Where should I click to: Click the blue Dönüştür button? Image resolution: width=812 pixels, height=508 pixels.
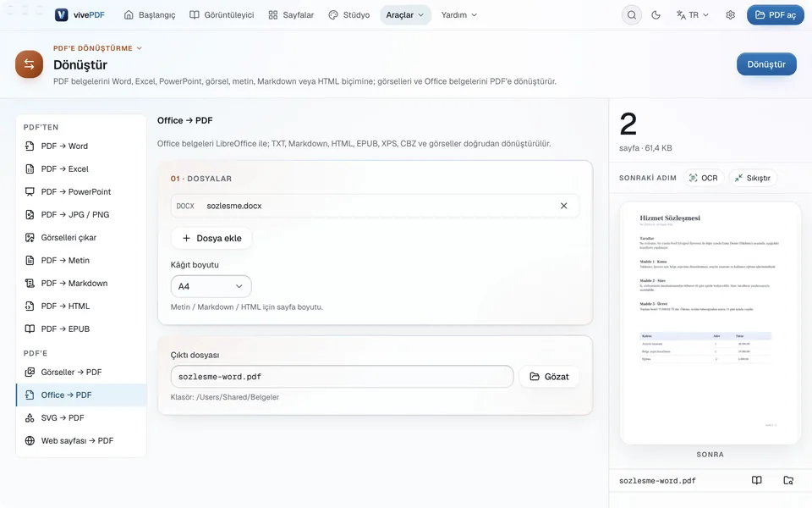(x=766, y=64)
